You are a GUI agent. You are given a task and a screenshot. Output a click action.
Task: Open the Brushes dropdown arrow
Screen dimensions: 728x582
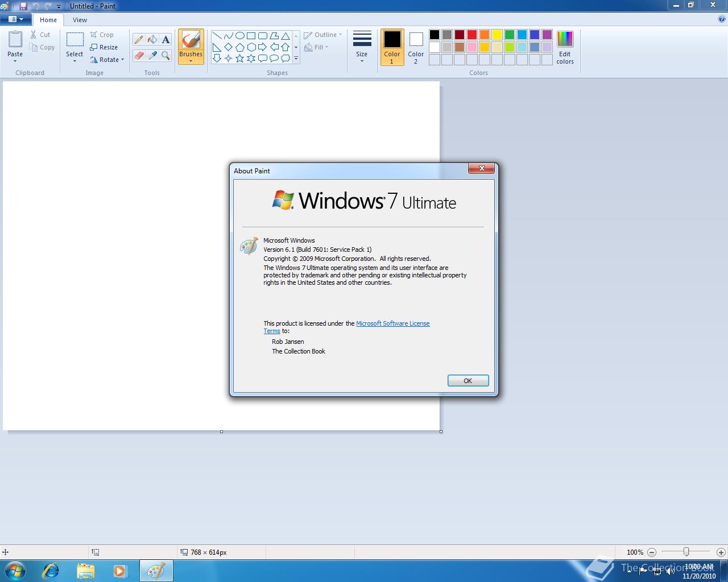pyautogui.click(x=191, y=61)
